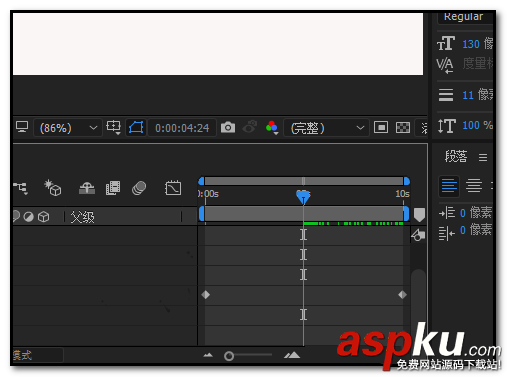Click the always preview monitor icon
The height and width of the screenshot is (377, 507).
pyautogui.click(x=22, y=127)
